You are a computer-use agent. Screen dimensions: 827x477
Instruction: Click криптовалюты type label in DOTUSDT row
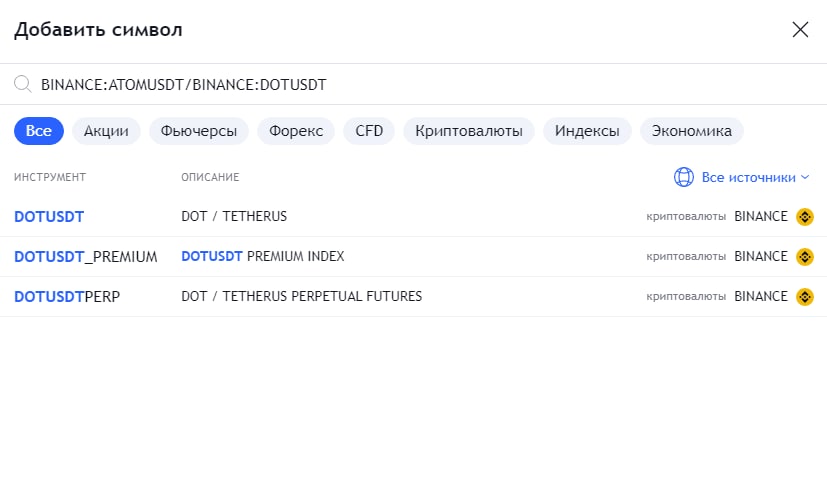click(686, 216)
